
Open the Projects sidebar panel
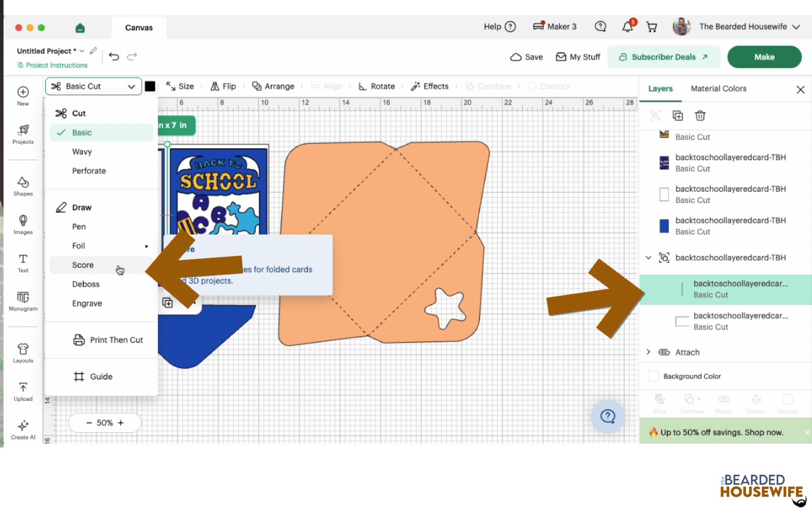point(23,134)
